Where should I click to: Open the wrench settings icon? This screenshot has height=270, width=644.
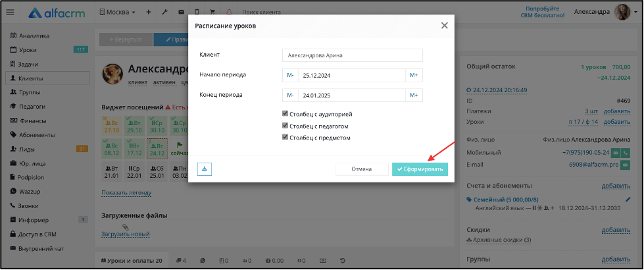(164, 13)
